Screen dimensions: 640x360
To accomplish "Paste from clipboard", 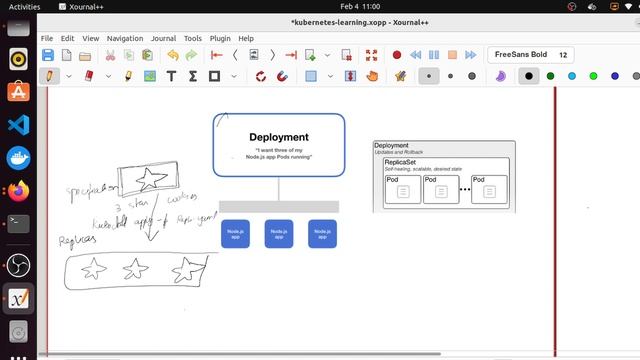I will [x=147, y=55].
